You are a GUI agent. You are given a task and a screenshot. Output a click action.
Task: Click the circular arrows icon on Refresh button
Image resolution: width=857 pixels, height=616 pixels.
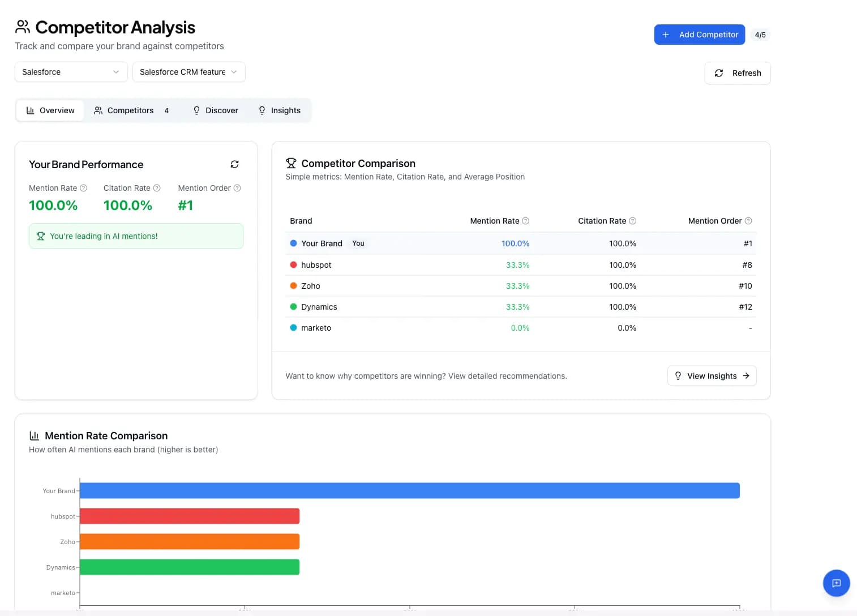tap(719, 73)
